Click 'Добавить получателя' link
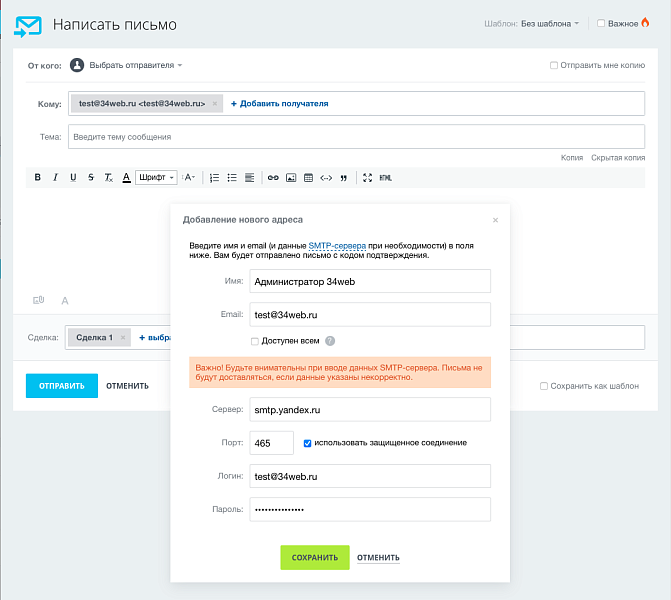The image size is (671, 600). click(279, 103)
